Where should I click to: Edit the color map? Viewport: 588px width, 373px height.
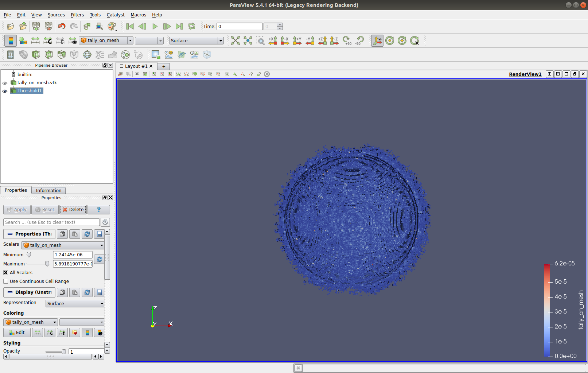point(16,332)
